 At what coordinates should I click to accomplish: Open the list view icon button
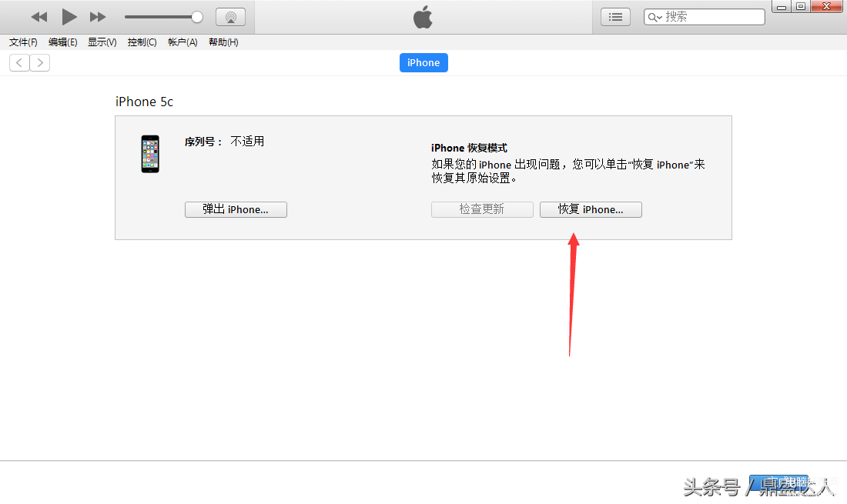point(615,17)
